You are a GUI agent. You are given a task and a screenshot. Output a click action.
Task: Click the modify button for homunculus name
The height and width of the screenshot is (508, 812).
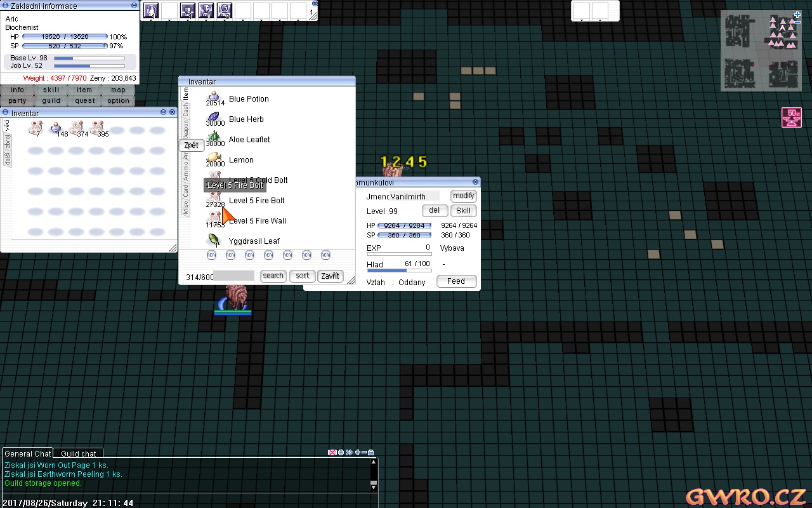[464, 196]
